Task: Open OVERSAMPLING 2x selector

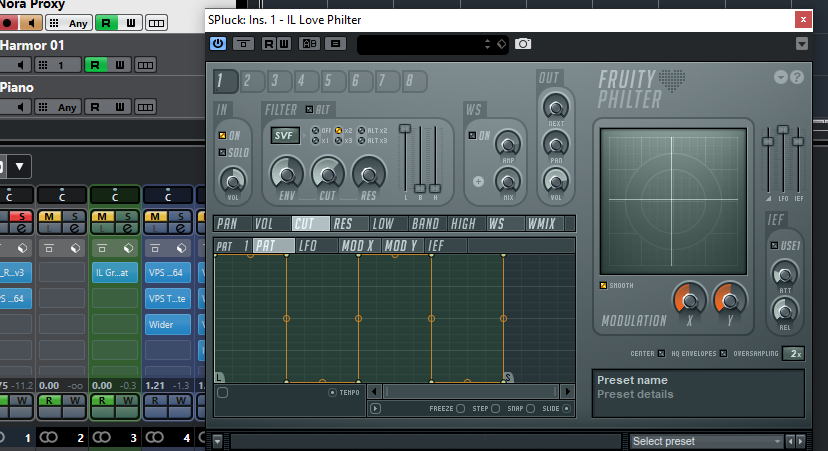Action: [x=793, y=353]
